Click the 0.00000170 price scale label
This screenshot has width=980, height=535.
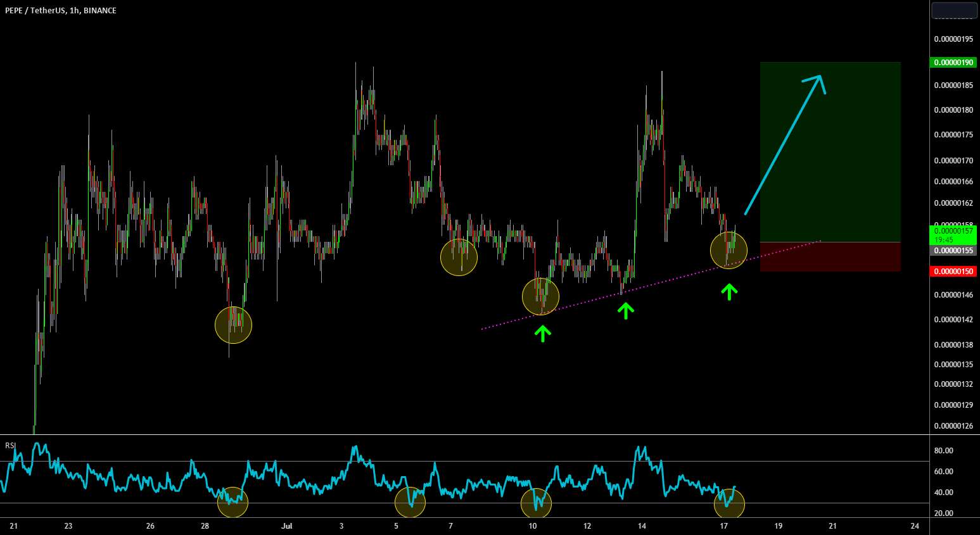click(x=953, y=161)
